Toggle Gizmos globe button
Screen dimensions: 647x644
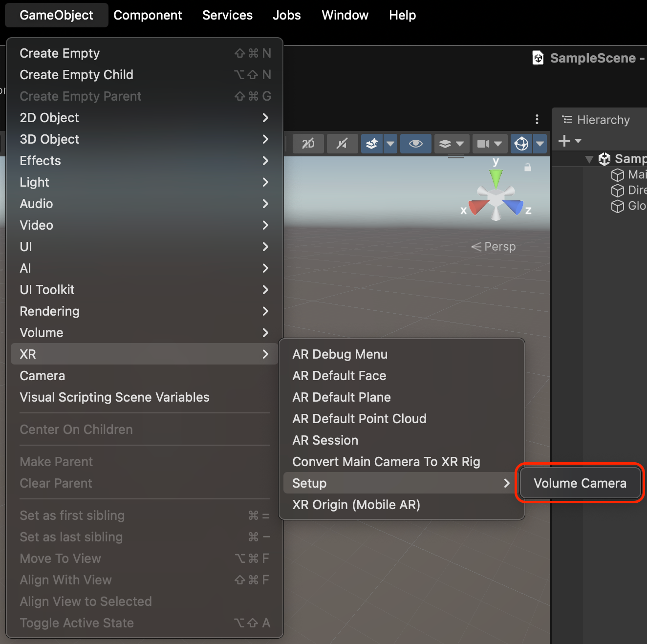coord(521,144)
